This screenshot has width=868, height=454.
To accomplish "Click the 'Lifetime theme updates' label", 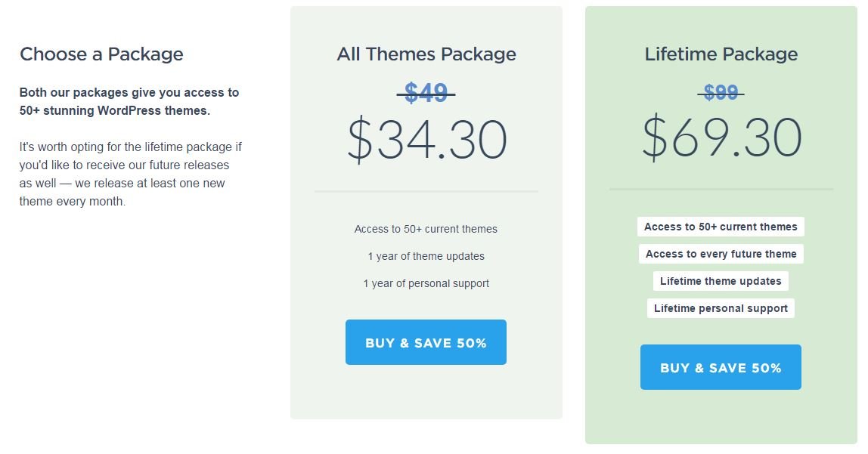I will click(x=721, y=281).
